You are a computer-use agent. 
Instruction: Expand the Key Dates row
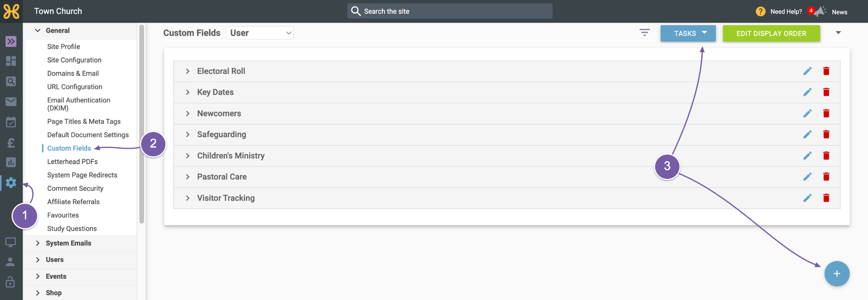(187, 92)
